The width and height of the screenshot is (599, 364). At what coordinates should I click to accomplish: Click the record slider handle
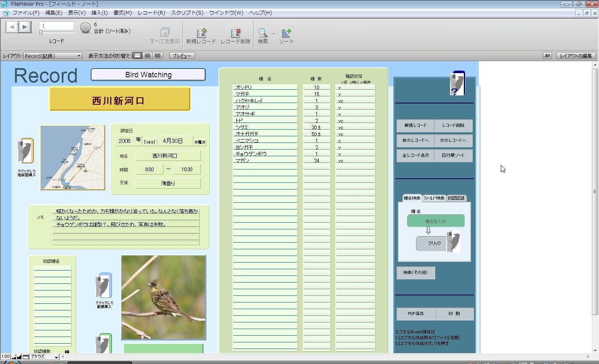(41, 32)
